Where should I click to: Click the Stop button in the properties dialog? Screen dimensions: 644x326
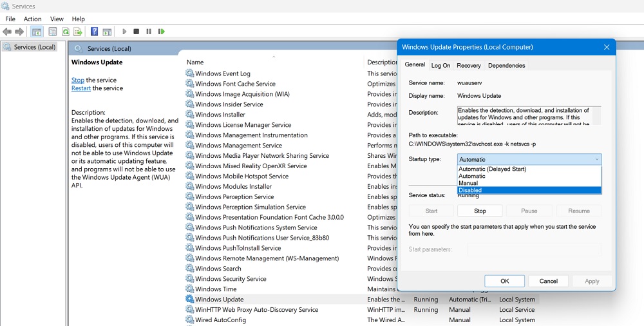[480, 211]
